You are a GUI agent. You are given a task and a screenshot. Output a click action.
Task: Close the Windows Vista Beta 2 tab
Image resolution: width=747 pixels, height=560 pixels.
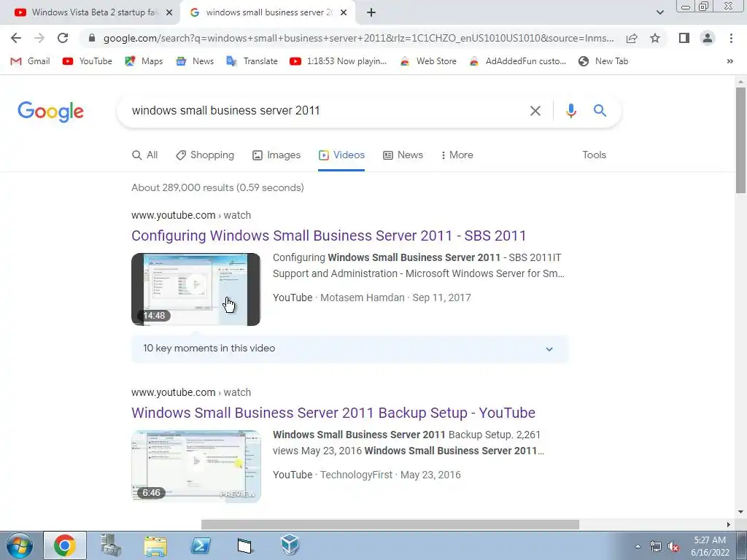click(169, 12)
